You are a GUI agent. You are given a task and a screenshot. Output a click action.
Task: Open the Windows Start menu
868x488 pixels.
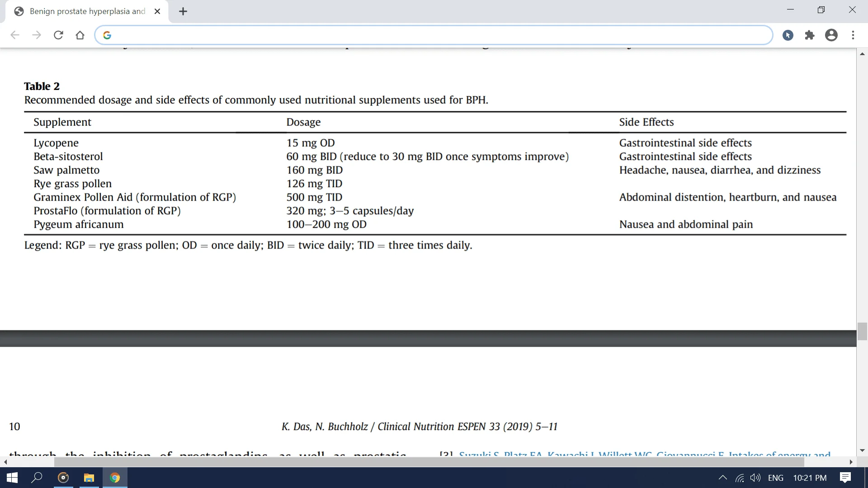(12, 478)
